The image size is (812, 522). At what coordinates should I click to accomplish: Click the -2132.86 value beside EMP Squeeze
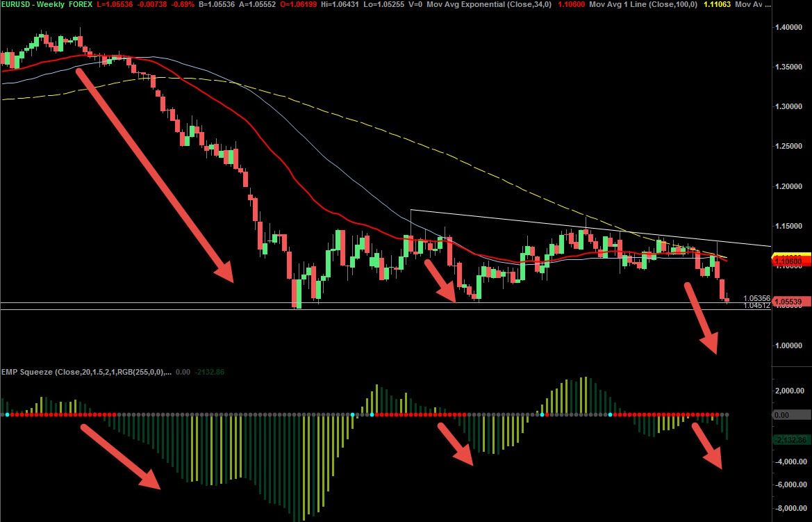(x=209, y=372)
